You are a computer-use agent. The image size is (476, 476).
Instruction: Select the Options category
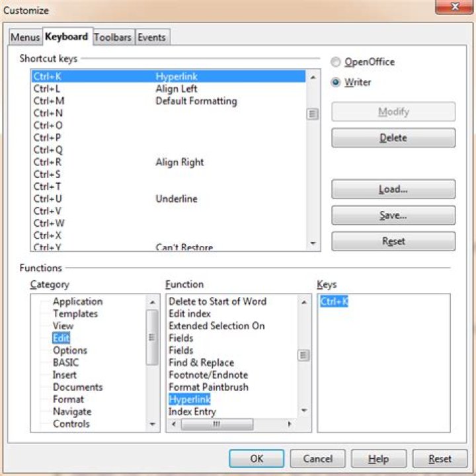[70, 350]
